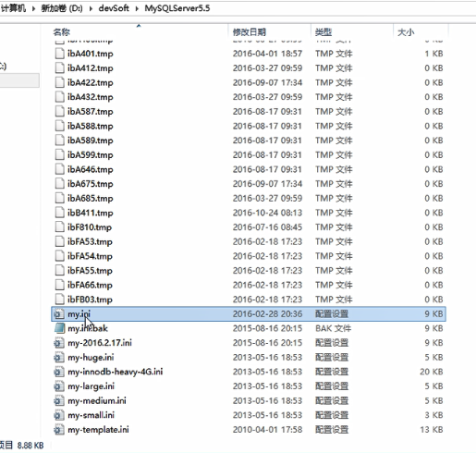Screen dimensions: 476x453
Task: Select my-huge.ini settings icon
Action: coord(59,358)
